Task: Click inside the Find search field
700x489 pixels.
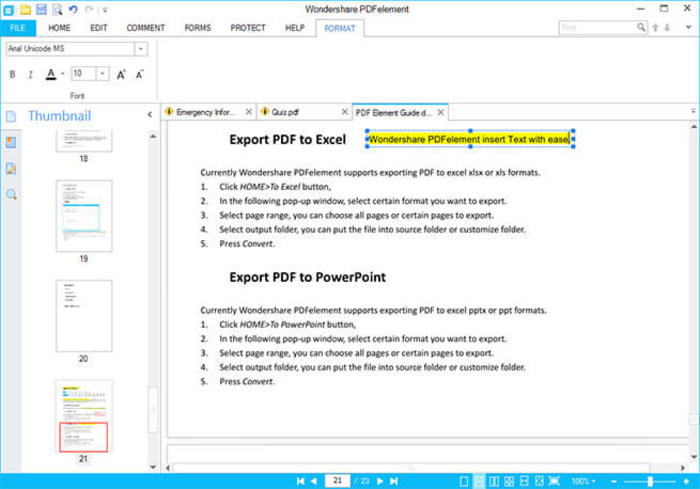Action: [x=597, y=28]
